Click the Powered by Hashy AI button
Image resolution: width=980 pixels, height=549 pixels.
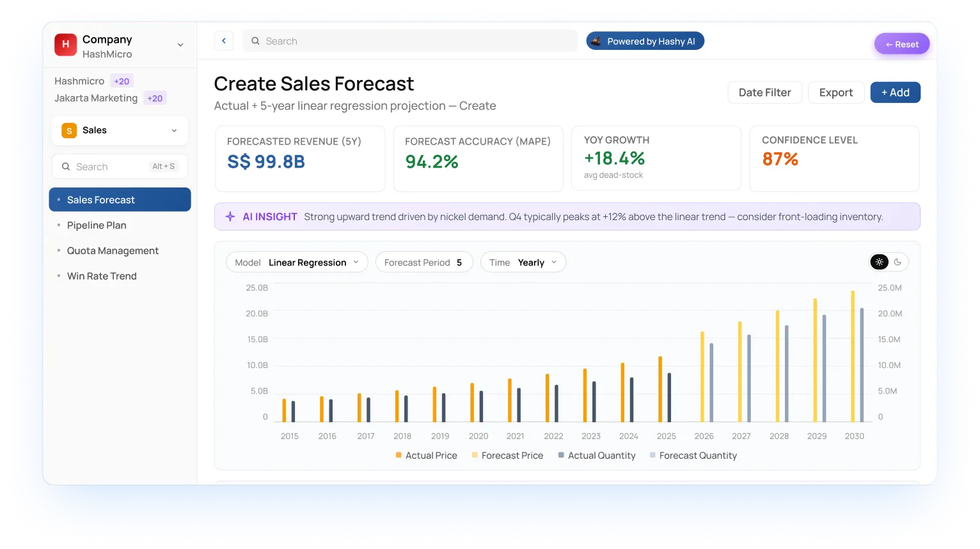[x=645, y=41]
